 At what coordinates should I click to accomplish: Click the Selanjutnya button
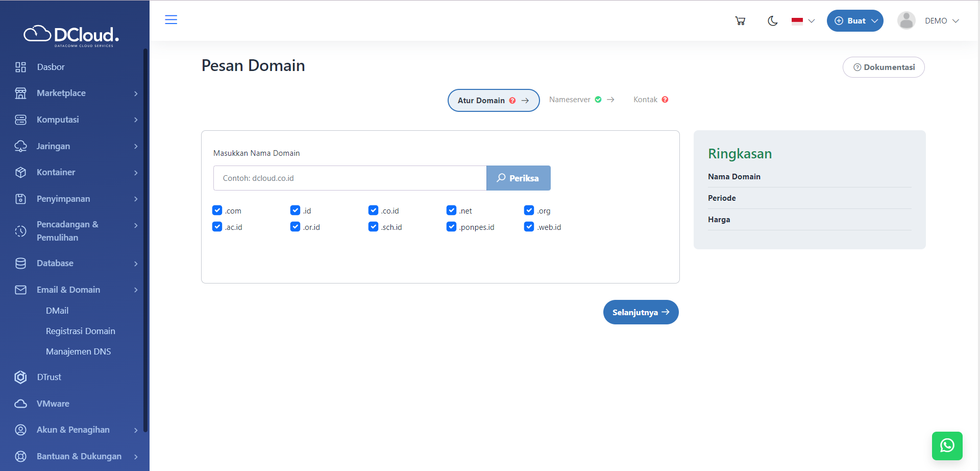[x=641, y=312]
